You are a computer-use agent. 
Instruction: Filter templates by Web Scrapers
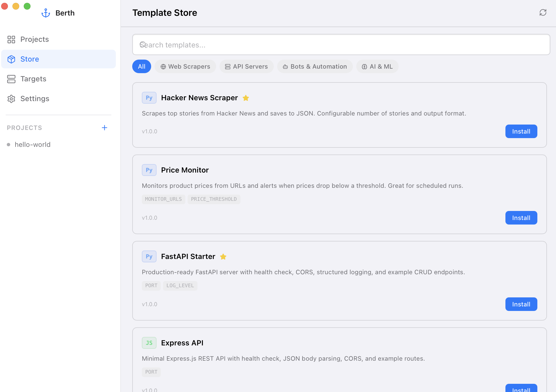click(185, 66)
